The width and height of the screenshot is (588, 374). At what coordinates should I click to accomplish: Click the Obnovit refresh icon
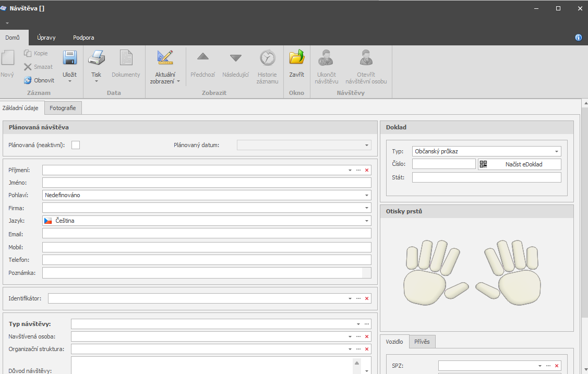click(28, 80)
